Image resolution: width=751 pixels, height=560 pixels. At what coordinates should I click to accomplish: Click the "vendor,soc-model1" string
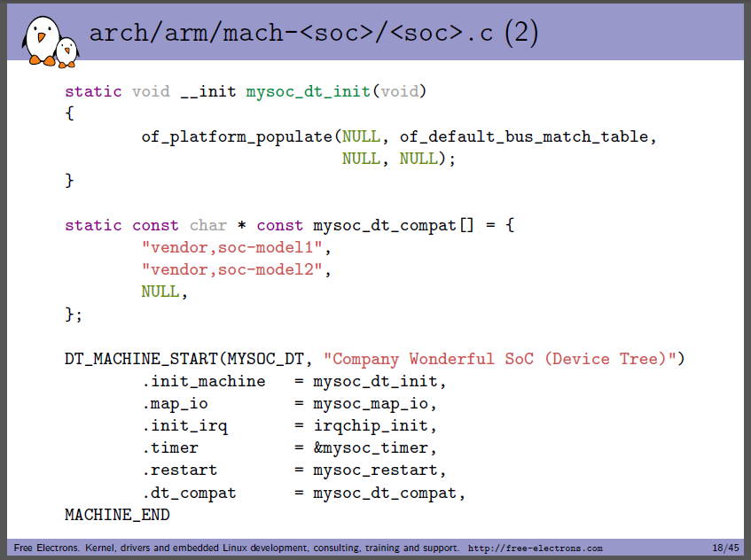[x=231, y=247]
